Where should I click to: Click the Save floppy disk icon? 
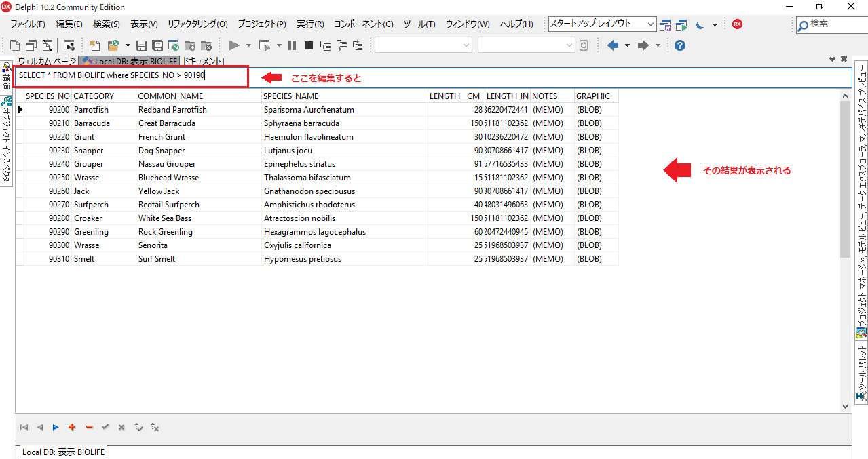(x=141, y=45)
